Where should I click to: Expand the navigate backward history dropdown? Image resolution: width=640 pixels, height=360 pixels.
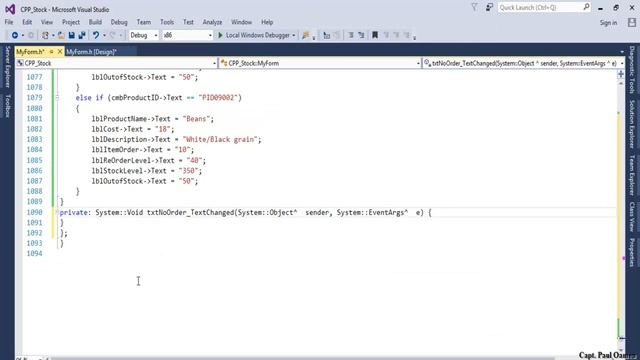click(22, 36)
